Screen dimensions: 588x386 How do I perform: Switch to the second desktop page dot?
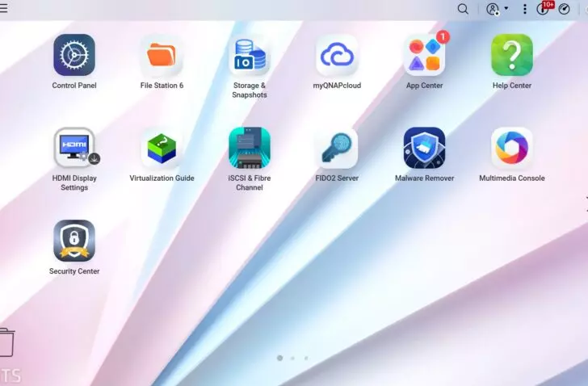tap(293, 359)
